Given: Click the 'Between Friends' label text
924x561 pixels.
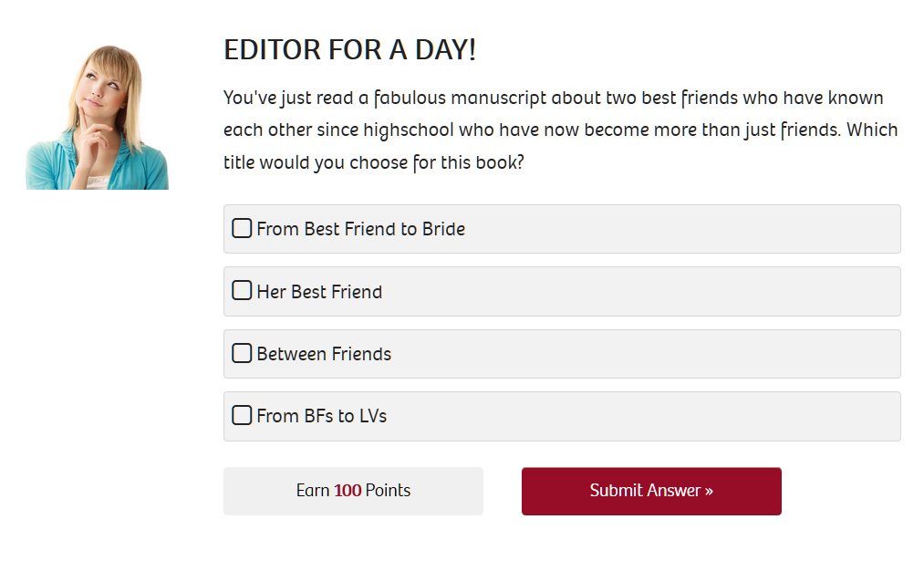Looking at the screenshot, I should 324,354.
